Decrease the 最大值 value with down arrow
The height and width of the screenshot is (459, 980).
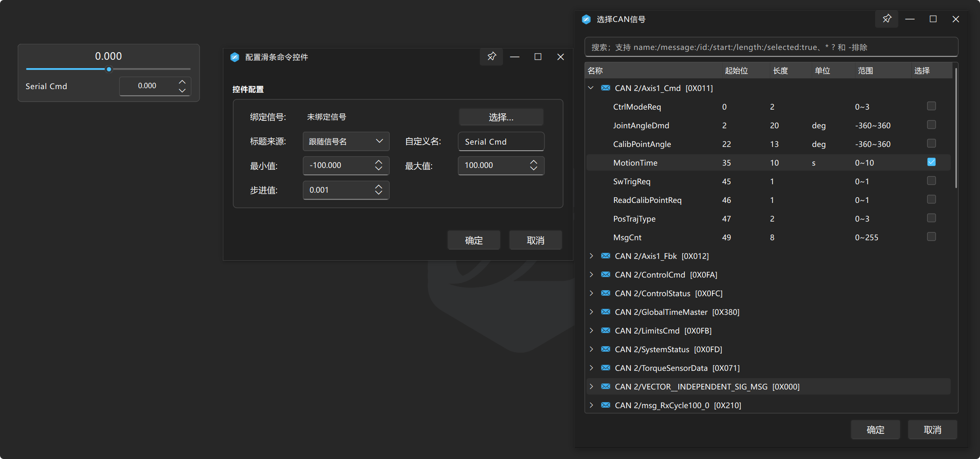point(533,168)
